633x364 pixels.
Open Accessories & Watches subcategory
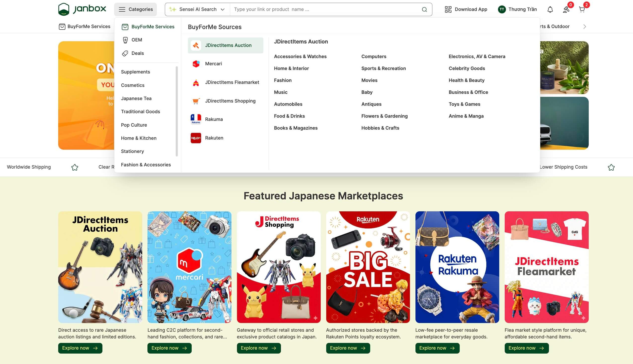(300, 57)
